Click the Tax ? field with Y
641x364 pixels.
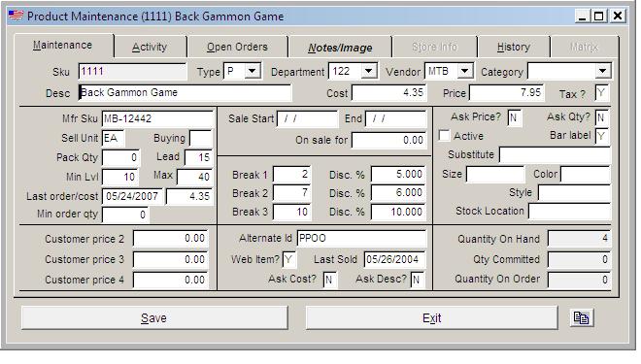(x=602, y=93)
